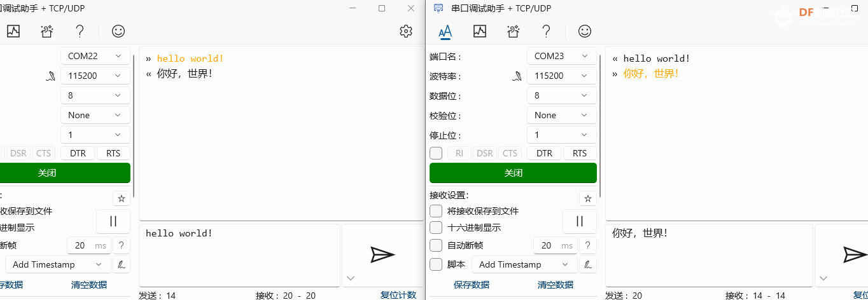Expand send options chevron in left window

click(351, 278)
